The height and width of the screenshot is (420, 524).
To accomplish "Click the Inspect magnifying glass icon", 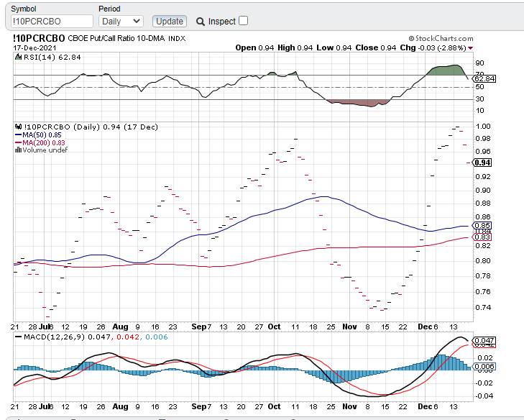I will tap(200, 22).
